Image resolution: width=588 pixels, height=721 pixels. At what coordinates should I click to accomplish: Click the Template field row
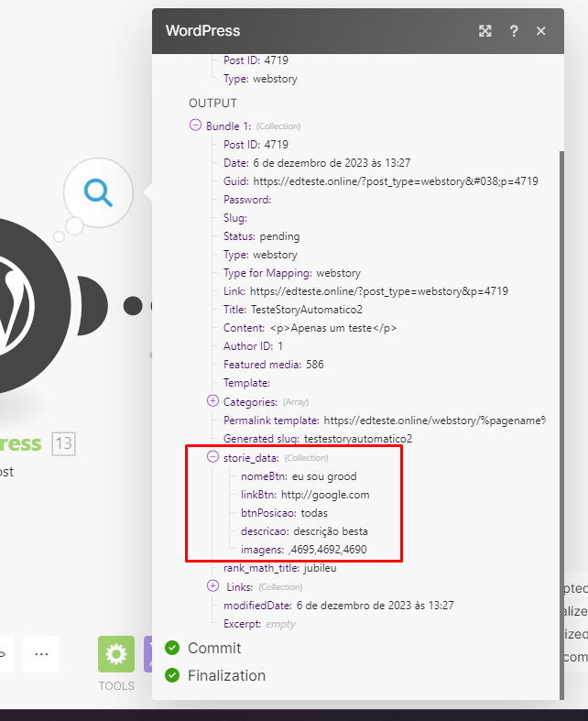tap(247, 383)
